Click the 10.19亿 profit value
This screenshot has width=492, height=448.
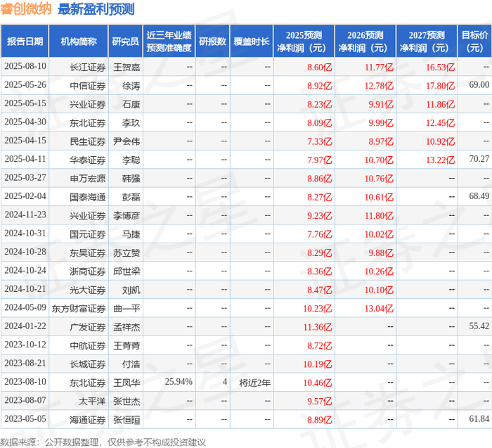point(318,364)
